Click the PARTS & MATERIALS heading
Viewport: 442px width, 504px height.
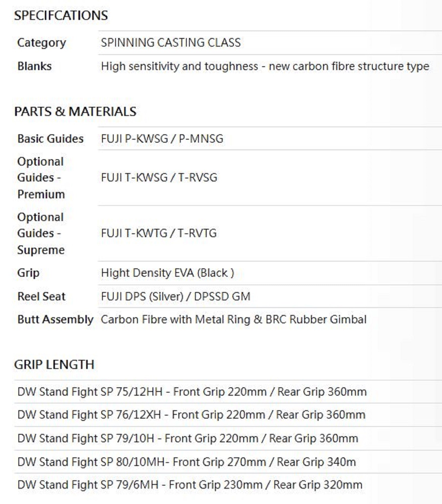tap(75, 111)
